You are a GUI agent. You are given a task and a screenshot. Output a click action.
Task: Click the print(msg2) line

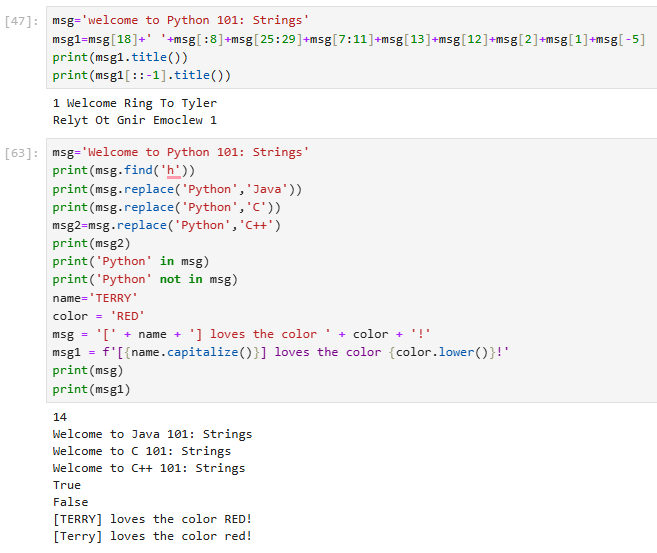(91, 243)
